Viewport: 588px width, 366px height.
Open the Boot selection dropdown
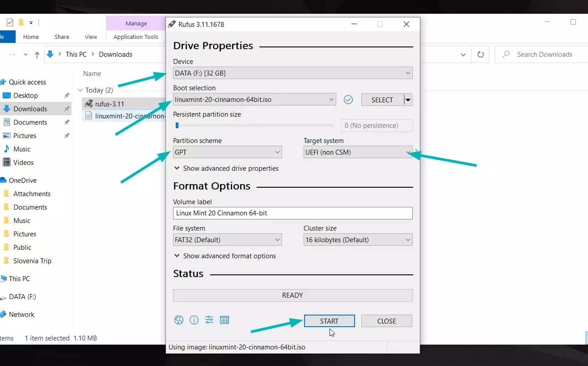click(254, 100)
